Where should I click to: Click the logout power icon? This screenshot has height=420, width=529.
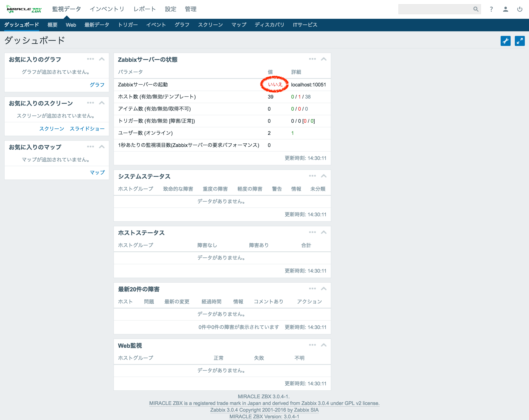520,9
